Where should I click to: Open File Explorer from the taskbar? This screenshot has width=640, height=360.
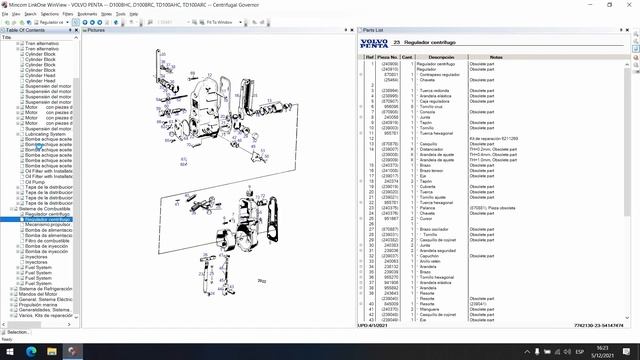(52, 351)
